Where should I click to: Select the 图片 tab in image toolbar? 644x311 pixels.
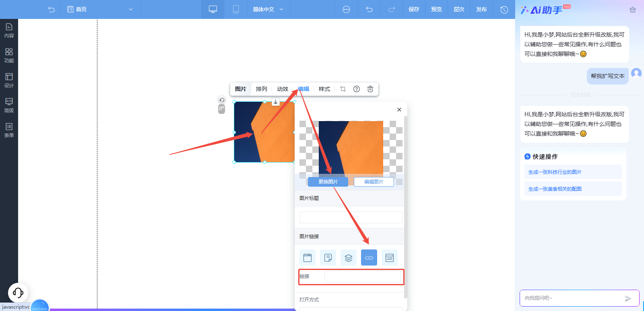(x=241, y=89)
